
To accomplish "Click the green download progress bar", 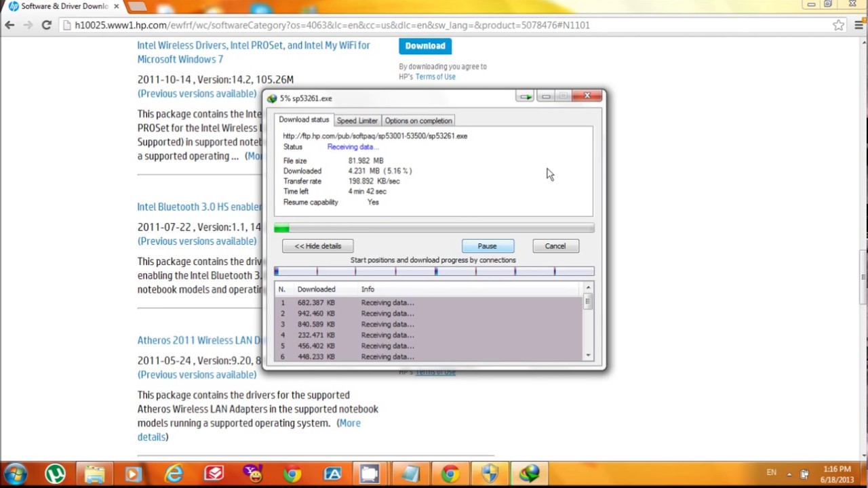I will click(434, 228).
